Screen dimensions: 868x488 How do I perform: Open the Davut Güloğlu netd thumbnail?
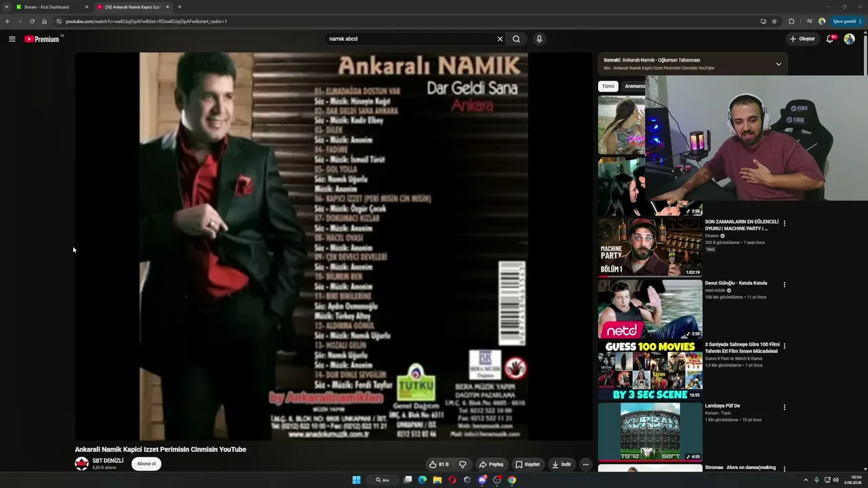tap(650, 309)
